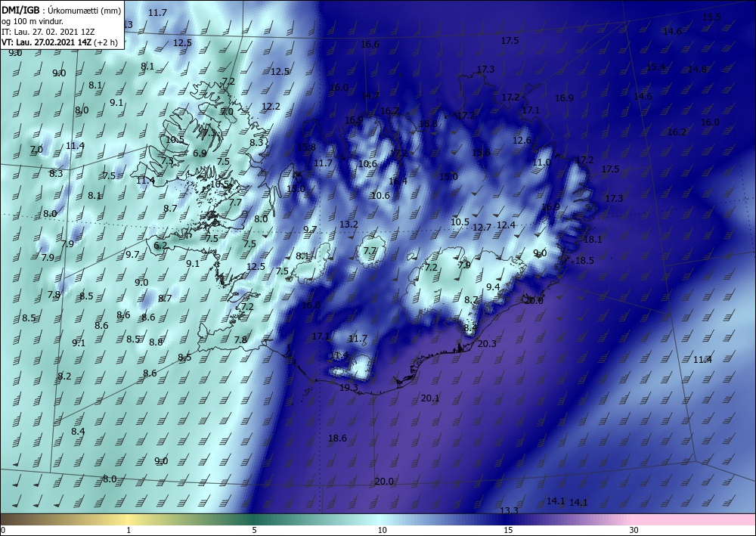The height and width of the screenshot is (536, 756).
Task: Click the '30' tick on the color scale
Action: point(634,530)
